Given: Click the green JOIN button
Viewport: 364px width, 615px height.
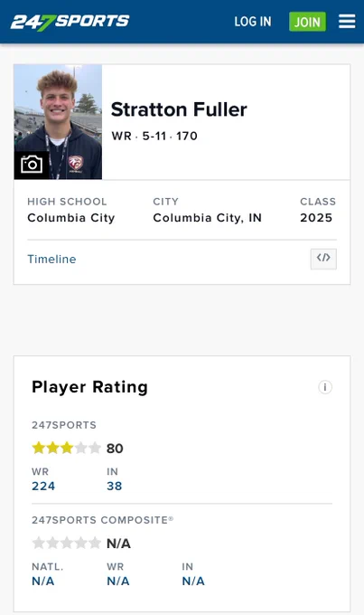Looking at the screenshot, I should 307,22.
